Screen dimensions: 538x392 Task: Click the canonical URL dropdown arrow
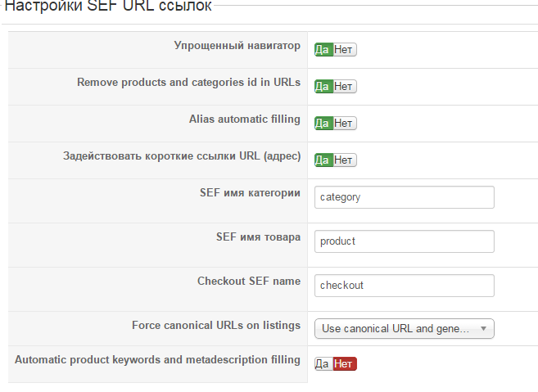(x=484, y=329)
